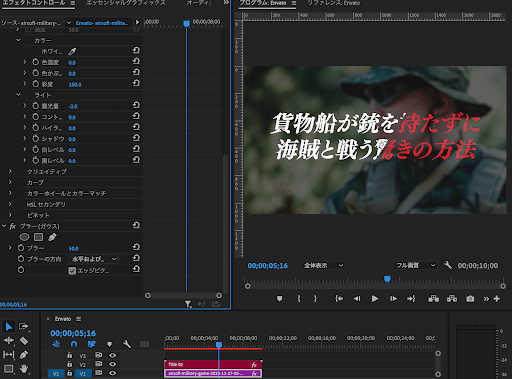Screen dimensions: 512x379
Task: Open the source clip dropdown arrow
Action: (69, 23)
